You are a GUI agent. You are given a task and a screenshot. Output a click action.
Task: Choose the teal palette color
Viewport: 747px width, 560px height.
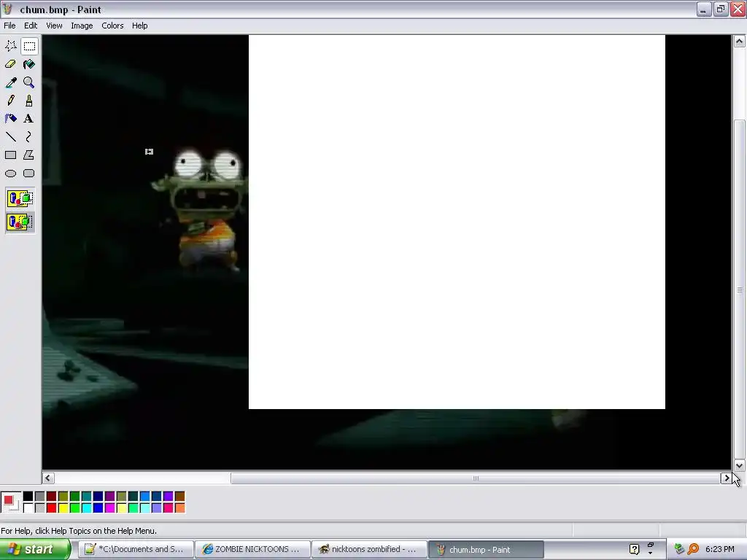point(86,497)
